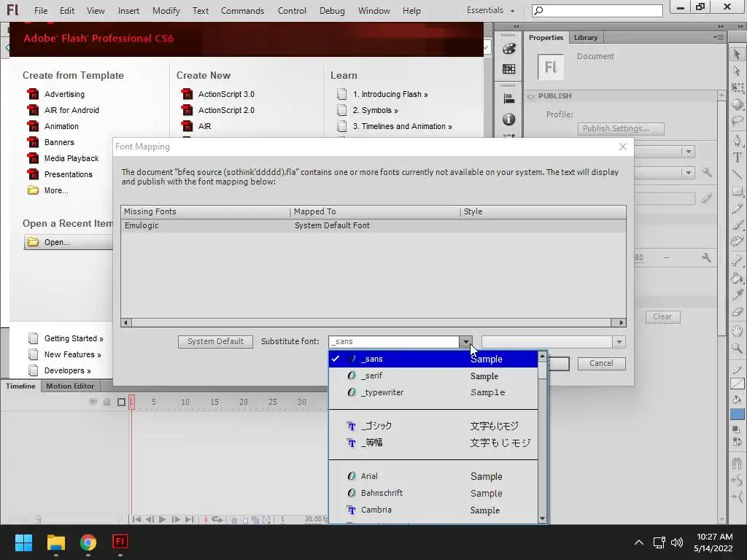The height and width of the screenshot is (560, 747).
Task: Toggle the timeline lock all layers icon
Action: click(107, 402)
